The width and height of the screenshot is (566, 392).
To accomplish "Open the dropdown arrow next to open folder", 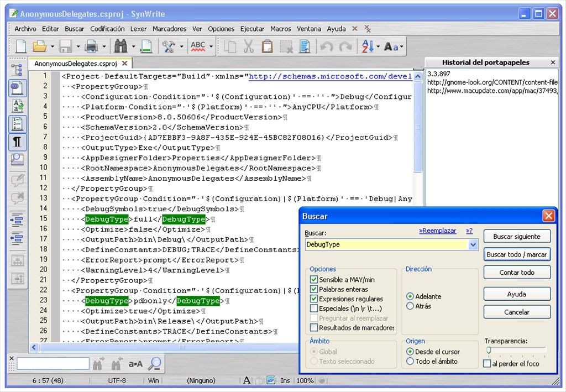I will coord(53,46).
